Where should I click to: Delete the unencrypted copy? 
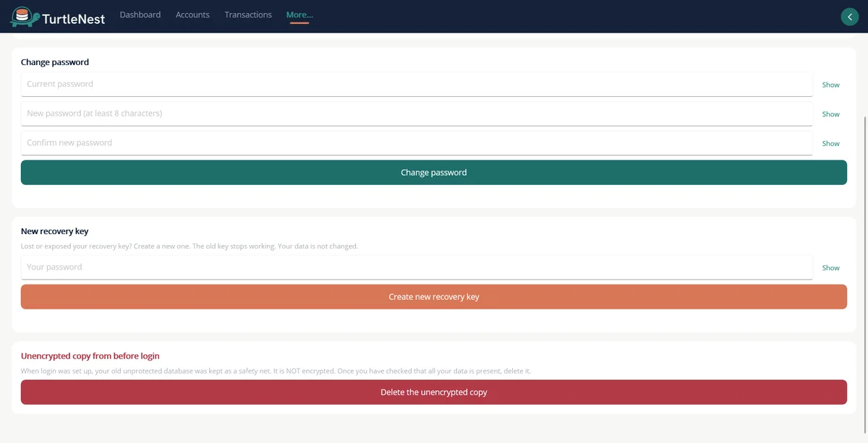point(434,392)
